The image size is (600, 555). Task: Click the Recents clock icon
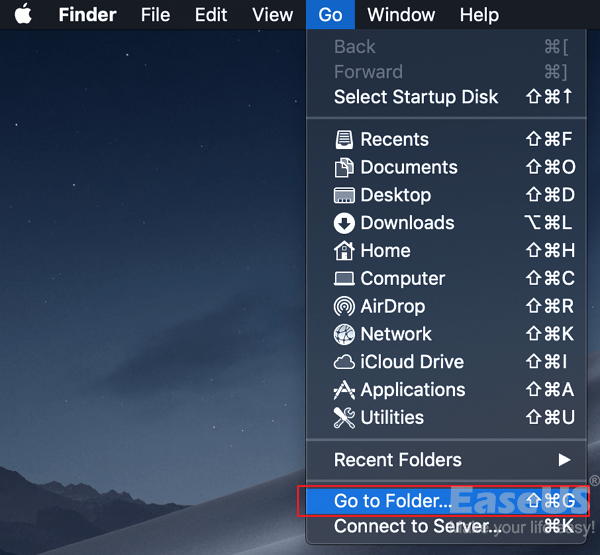pyautogui.click(x=344, y=140)
